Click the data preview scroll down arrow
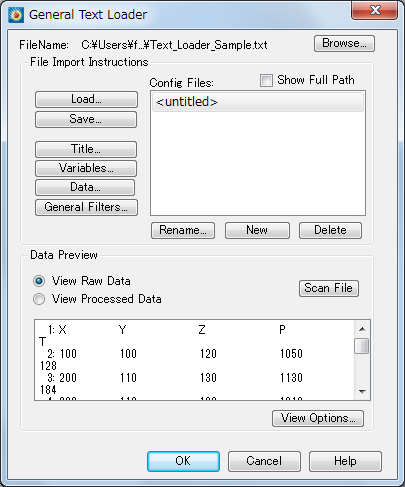Image resolution: width=405 pixels, height=487 pixels. (362, 391)
